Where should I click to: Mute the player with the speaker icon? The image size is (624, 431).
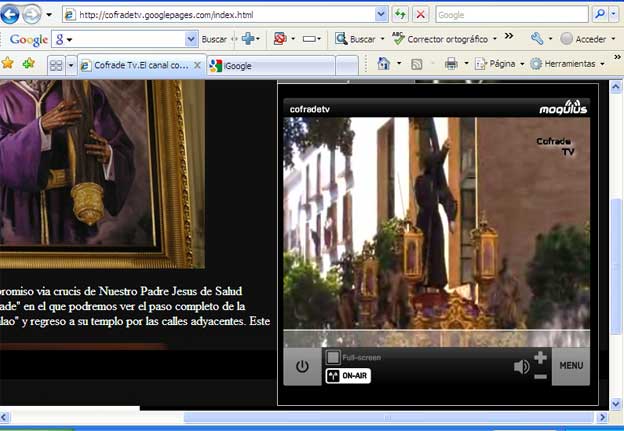click(x=521, y=367)
